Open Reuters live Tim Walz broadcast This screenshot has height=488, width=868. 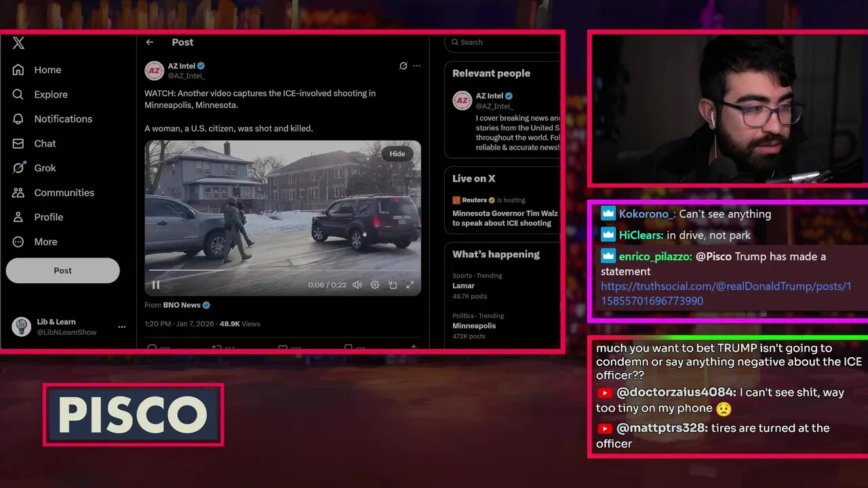tap(505, 211)
